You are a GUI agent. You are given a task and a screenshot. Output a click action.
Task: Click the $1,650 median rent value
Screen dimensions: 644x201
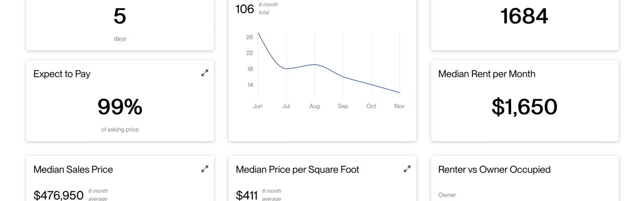pyautogui.click(x=524, y=107)
